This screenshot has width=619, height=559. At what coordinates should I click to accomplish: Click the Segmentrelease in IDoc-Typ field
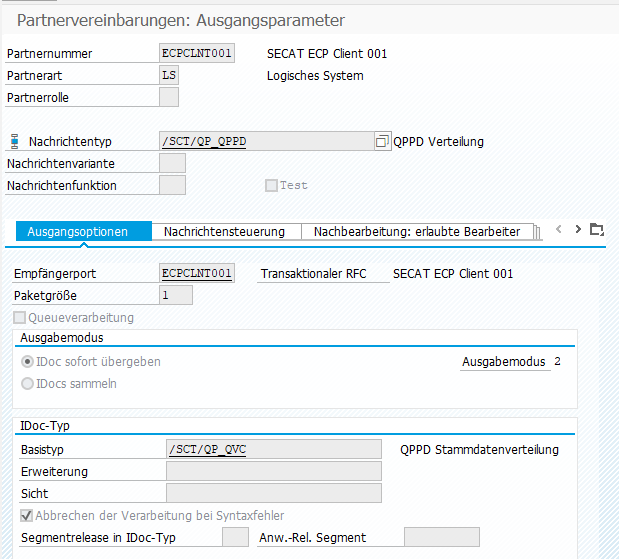tap(235, 538)
